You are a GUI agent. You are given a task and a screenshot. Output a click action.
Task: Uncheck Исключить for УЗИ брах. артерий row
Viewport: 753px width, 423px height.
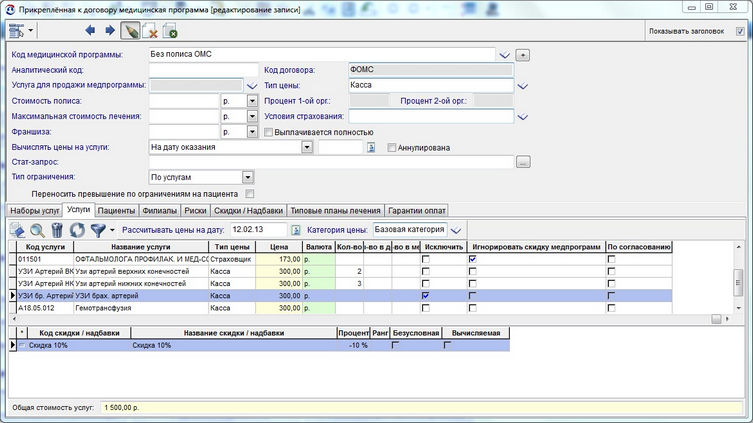point(425,296)
